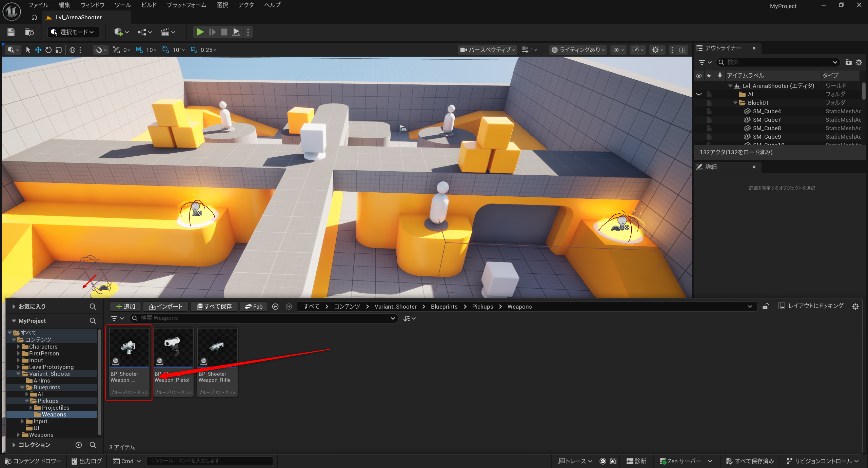This screenshot has width=868, height=468.
Task: Click the cinematics clapperboard icon
Action: click(165, 32)
